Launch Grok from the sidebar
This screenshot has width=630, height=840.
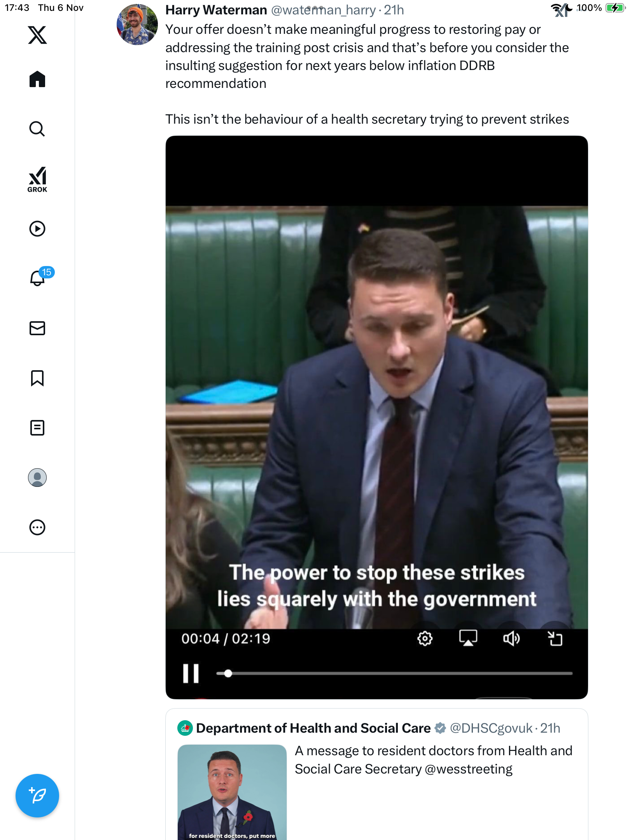point(37,179)
